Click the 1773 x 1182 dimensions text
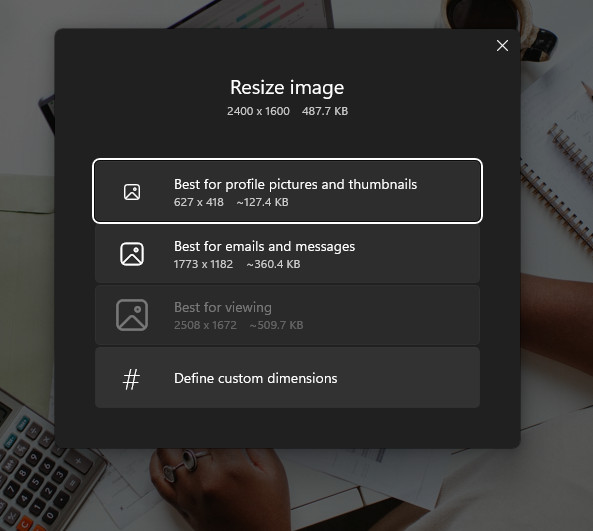The image size is (593, 531). [x=203, y=264]
